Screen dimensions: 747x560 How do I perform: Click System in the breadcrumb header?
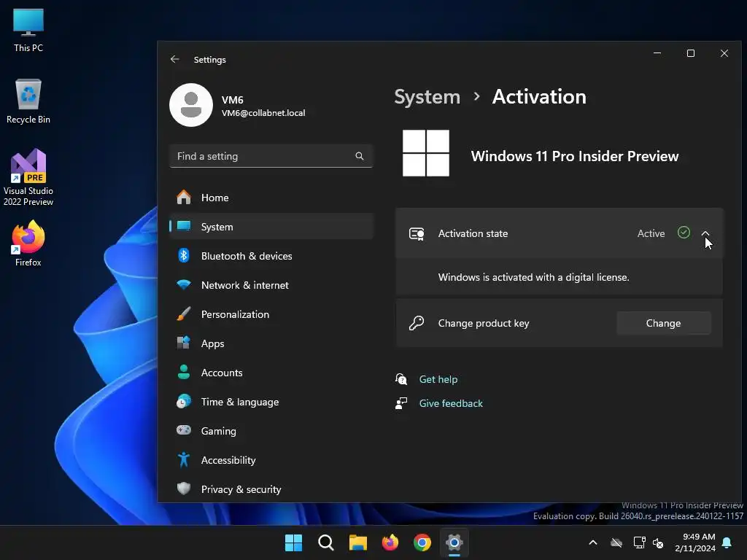427,97
